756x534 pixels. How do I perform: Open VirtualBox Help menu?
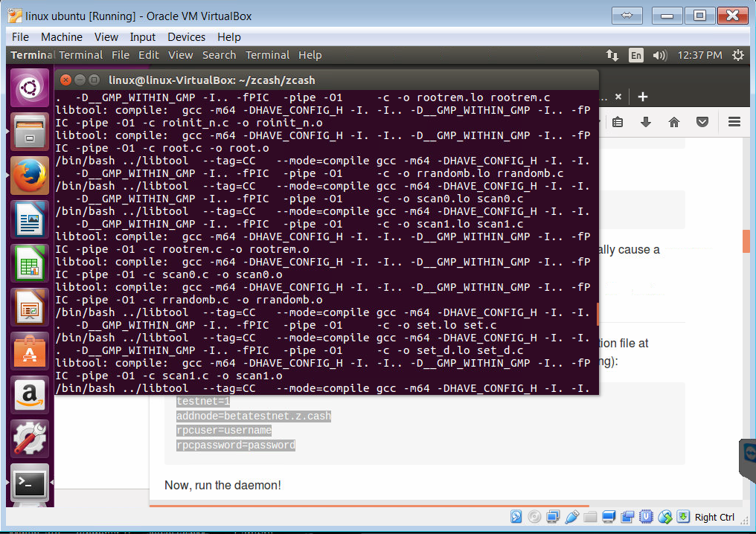(x=229, y=37)
